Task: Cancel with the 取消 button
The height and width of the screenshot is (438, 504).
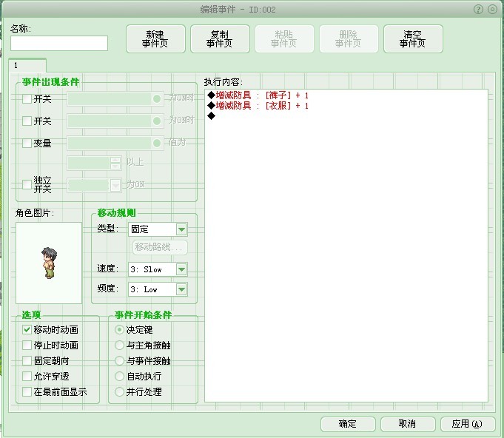Action: [x=408, y=424]
